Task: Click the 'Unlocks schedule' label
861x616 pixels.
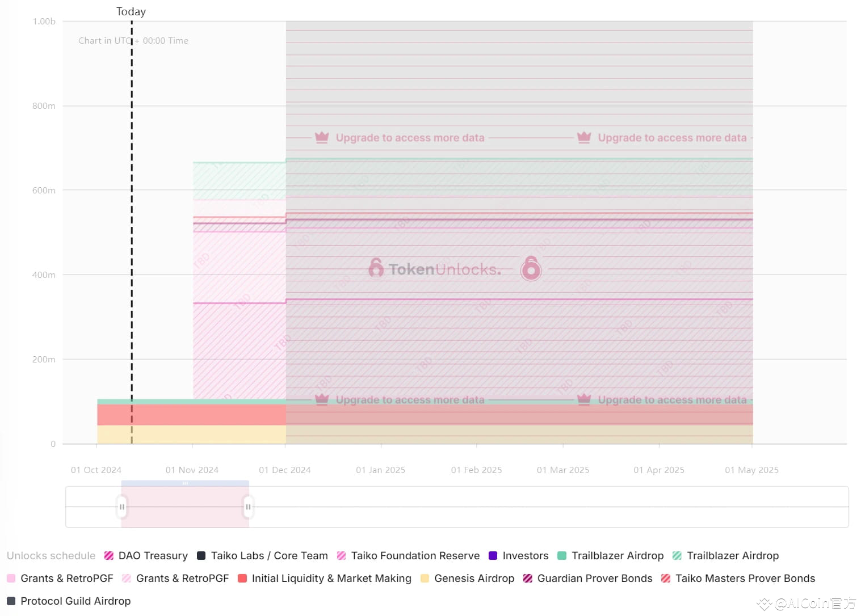Action: [x=51, y=555]
